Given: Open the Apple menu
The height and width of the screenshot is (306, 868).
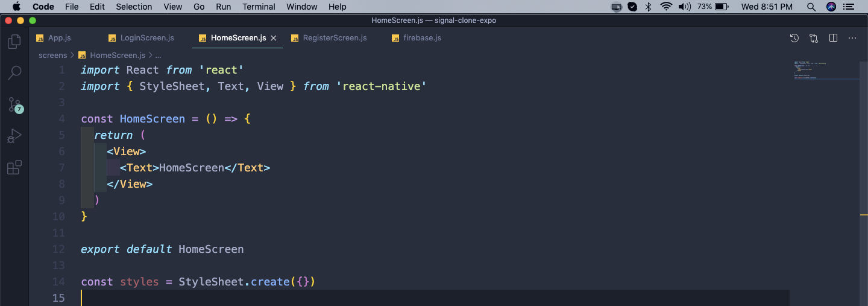Looking at the screenshot, I should pos(16,7).
